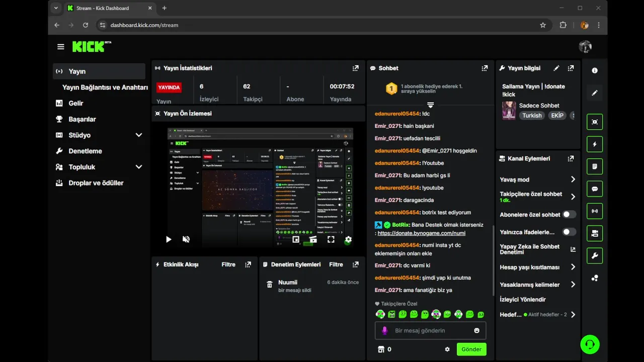Toggle the broadcast stats widget in right sidebar

point(595,211)
